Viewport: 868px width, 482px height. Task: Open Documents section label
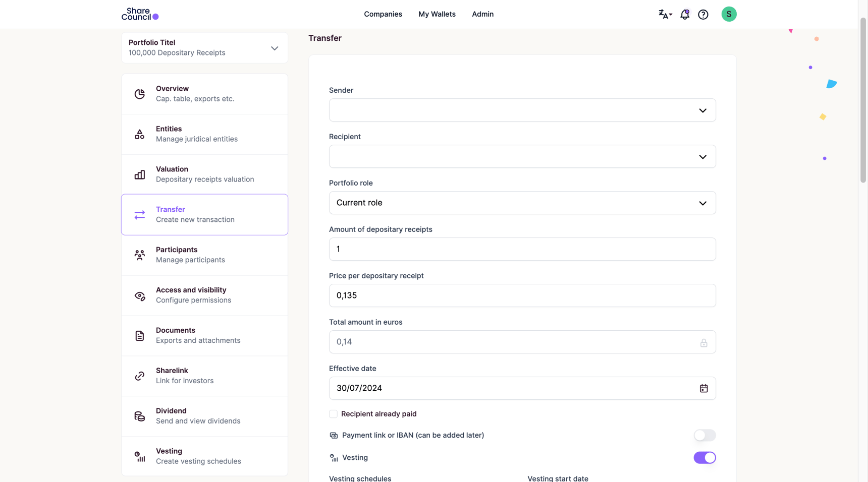coord(176,330)
